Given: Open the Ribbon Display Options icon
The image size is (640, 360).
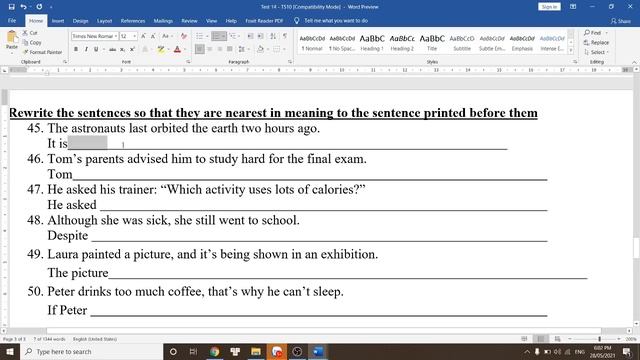Looking at the screenshot, I should click(x=573, y=7).
